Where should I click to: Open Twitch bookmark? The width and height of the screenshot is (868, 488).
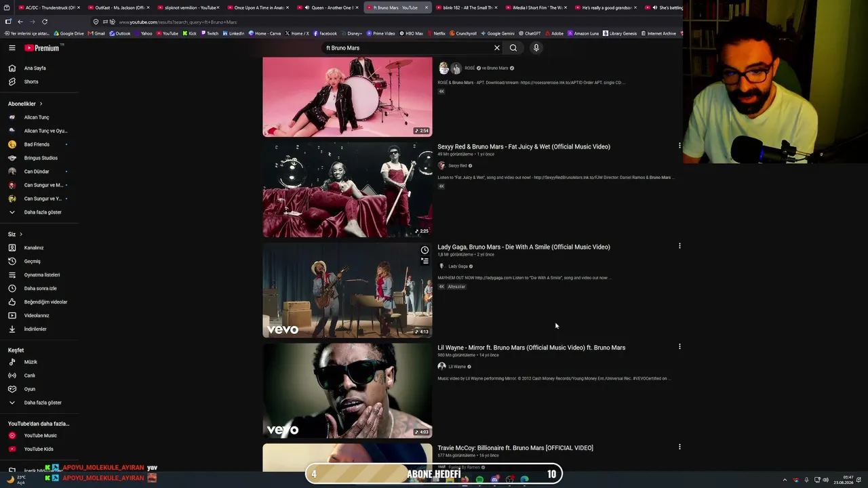210,33
